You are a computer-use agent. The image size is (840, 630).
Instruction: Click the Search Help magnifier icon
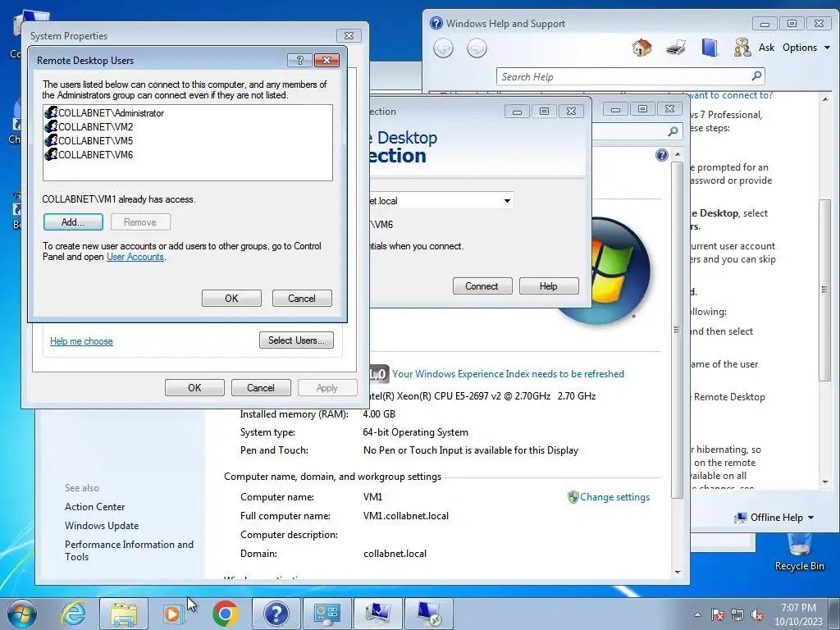point(756,76)
